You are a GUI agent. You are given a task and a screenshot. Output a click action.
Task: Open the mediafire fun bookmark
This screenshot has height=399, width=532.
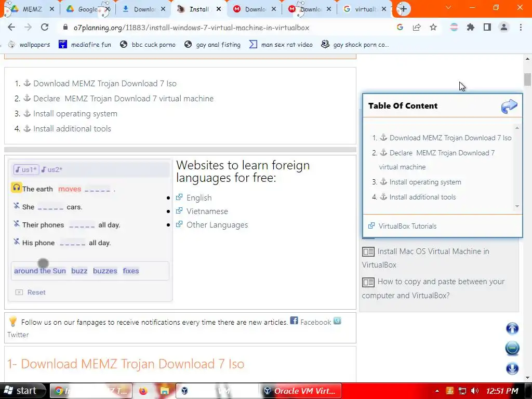coord(85,45)
